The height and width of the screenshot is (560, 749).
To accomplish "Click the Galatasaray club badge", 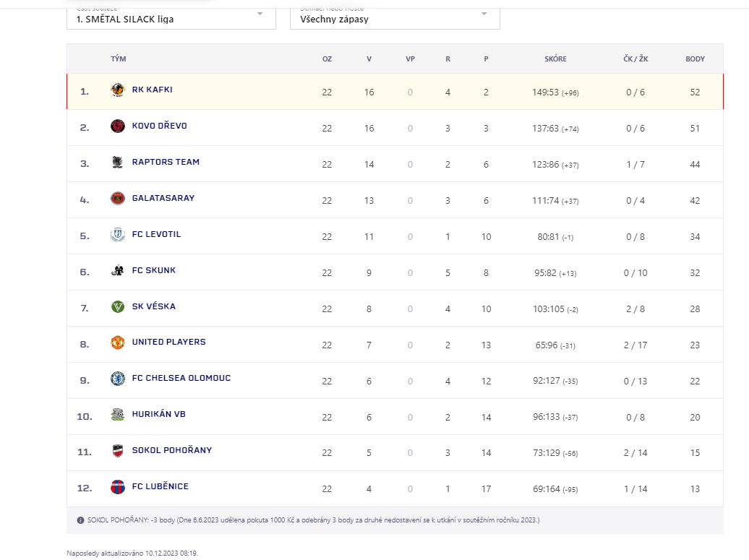I will pos(118,198).
